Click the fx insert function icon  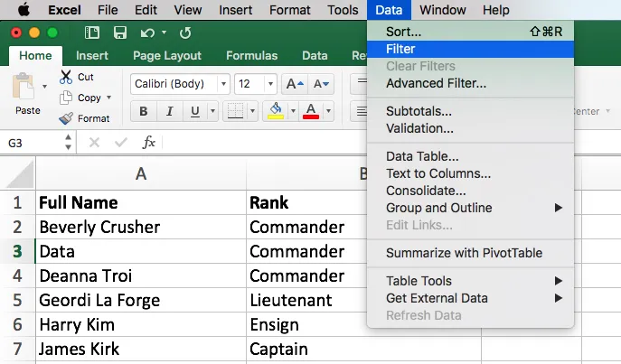coord(148,142)
